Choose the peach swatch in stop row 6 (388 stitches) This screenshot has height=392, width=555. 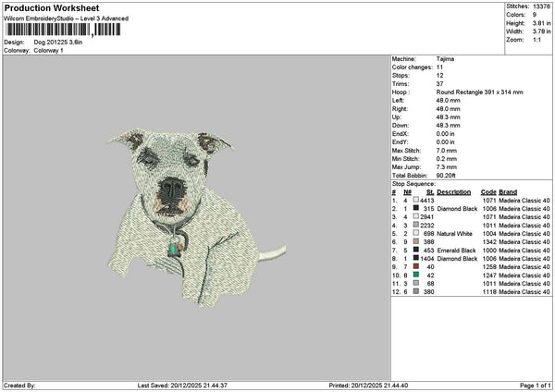[x=416, y=241]
